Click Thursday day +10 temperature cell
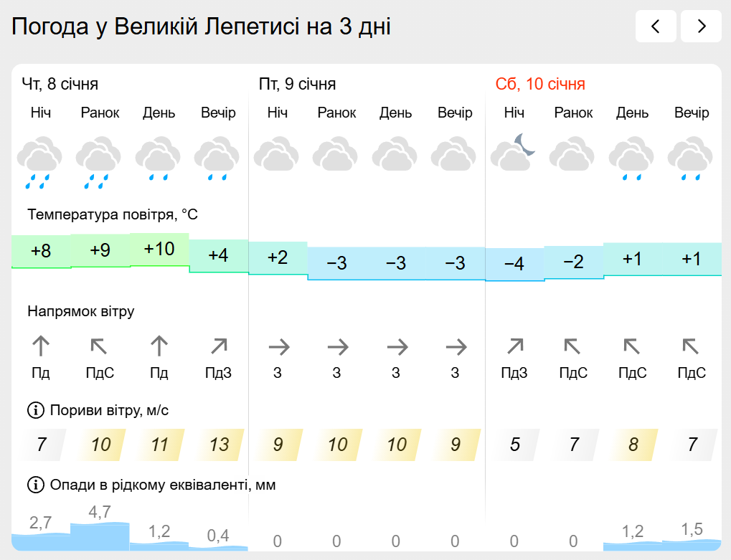This screenshot has height=560, width=731. point(159,250)
